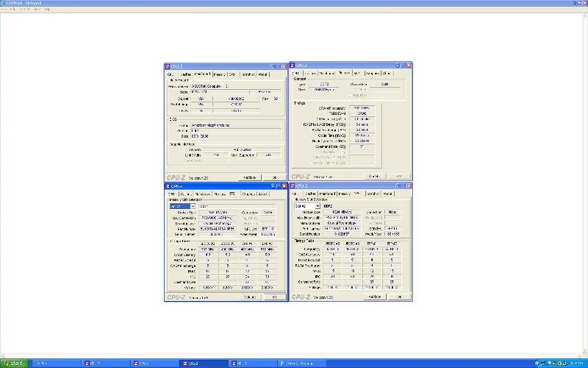The height and width of the screenshot is (368, 588).
Task: Select the American Megatrends BIOS brand field
Action: coord(235,125)
